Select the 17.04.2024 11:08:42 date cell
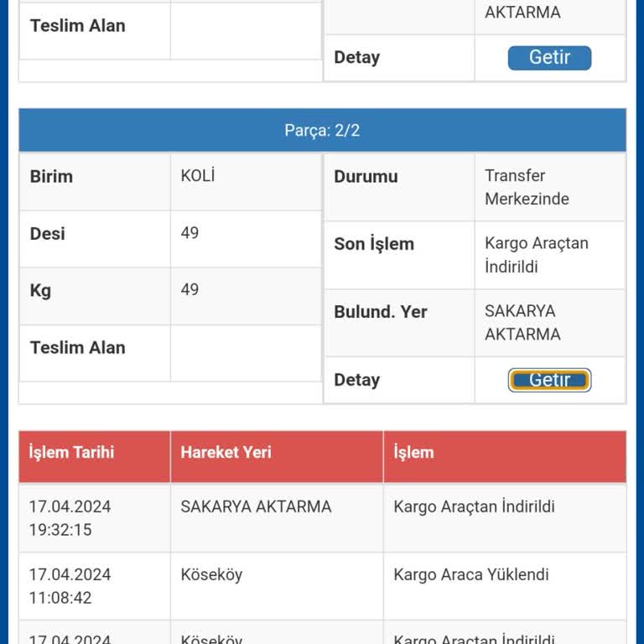 click(x=95, y=586)
